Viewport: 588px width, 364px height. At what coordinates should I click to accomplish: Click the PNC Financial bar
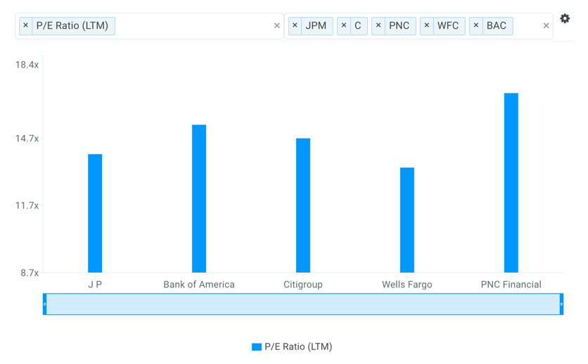click(x=511, y=183)
